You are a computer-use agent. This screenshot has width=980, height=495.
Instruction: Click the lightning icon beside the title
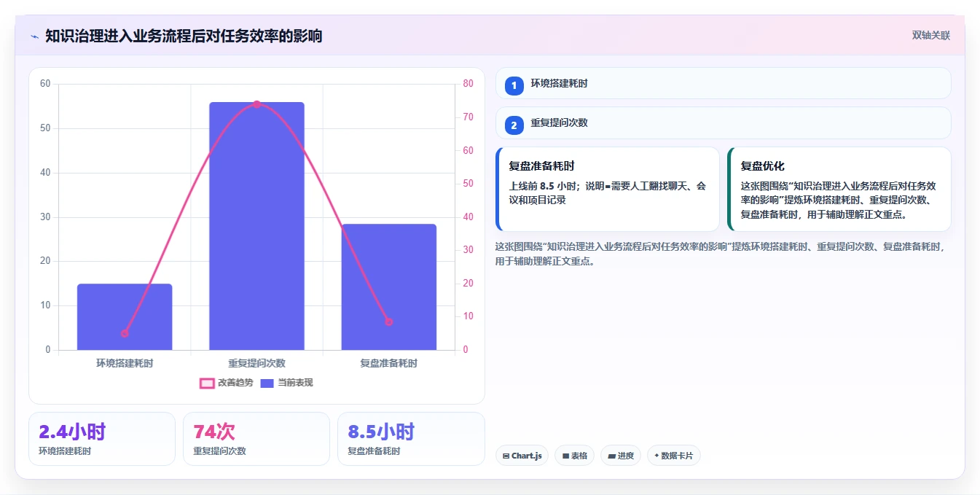(x=34, y=36)
